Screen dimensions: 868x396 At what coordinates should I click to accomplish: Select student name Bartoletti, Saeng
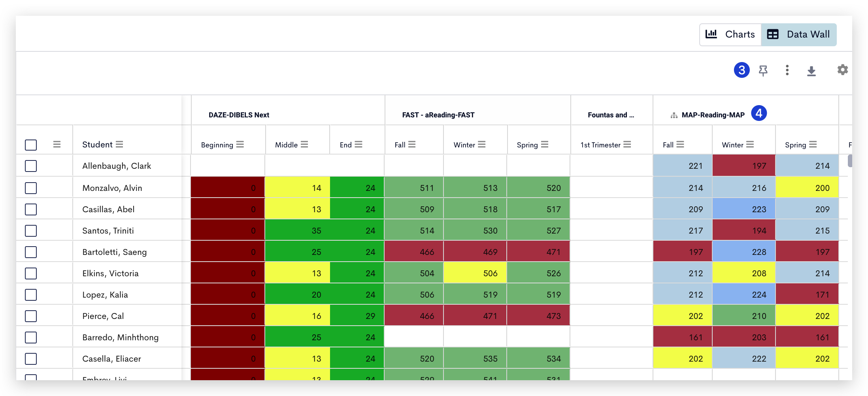click(114, 252)
